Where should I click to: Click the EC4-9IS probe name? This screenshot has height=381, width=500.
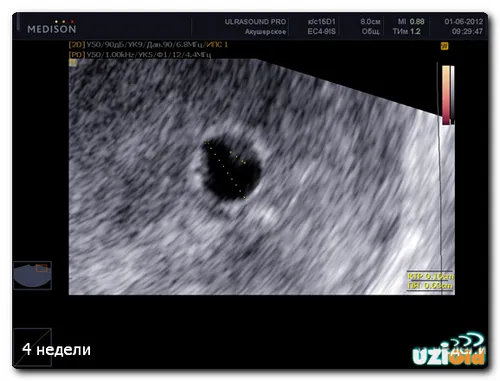click(x=321, y=32)
